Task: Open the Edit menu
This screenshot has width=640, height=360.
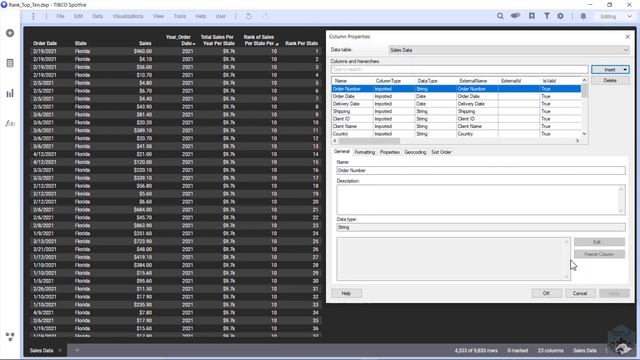Action: click(78, 16)
